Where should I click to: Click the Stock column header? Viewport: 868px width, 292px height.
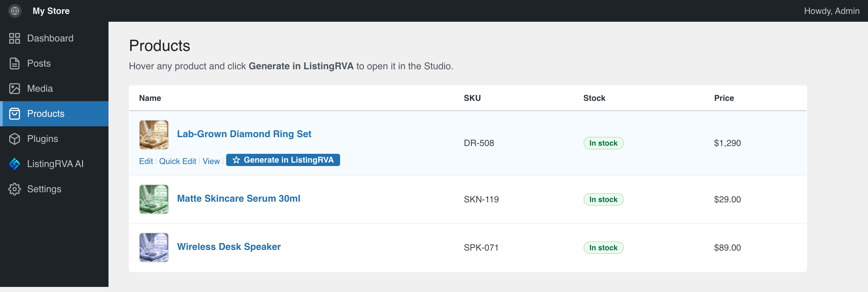coord(594,98)
